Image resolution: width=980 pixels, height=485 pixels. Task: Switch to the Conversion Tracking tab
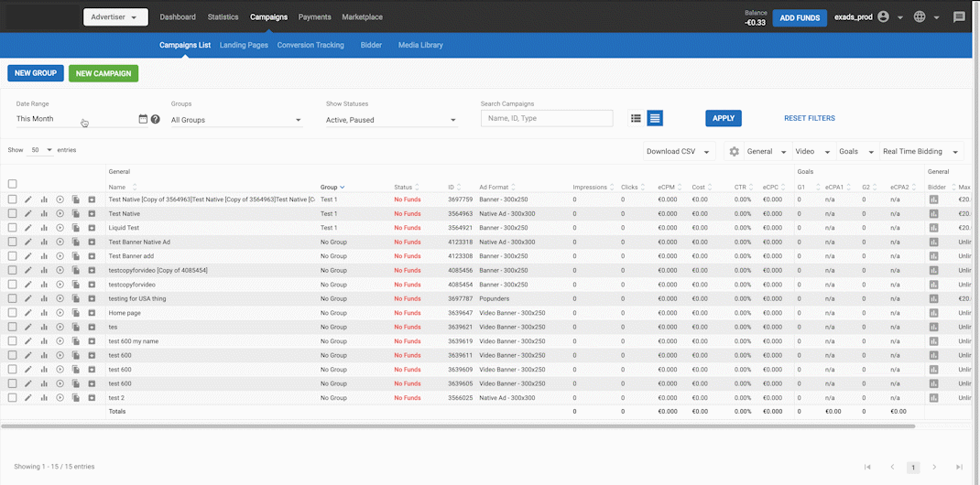310,45
